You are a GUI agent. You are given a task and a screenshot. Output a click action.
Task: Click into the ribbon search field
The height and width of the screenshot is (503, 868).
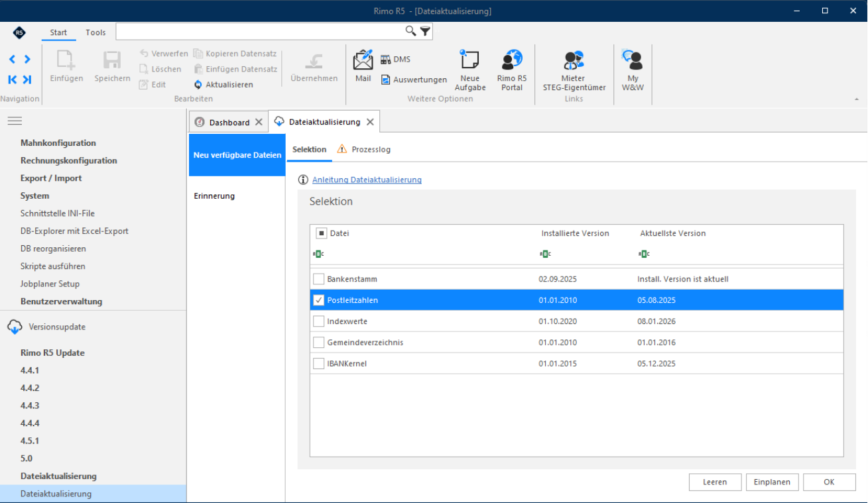(x=260, y=31)
